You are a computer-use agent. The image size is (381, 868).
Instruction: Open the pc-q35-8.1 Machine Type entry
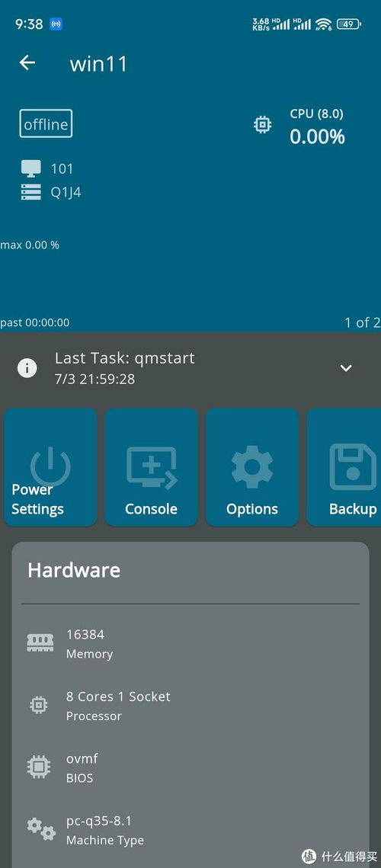(190, 829)
